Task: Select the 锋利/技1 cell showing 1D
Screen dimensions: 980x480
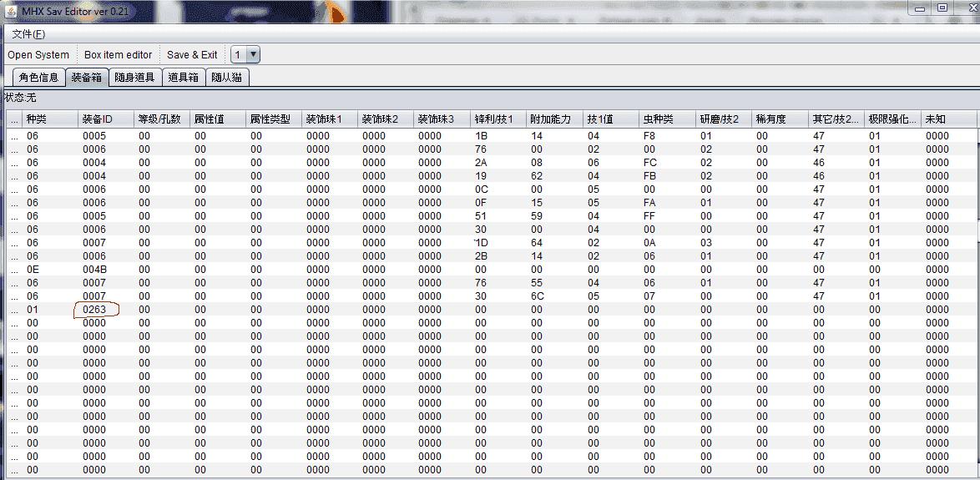Action: (x=498, y=242)
